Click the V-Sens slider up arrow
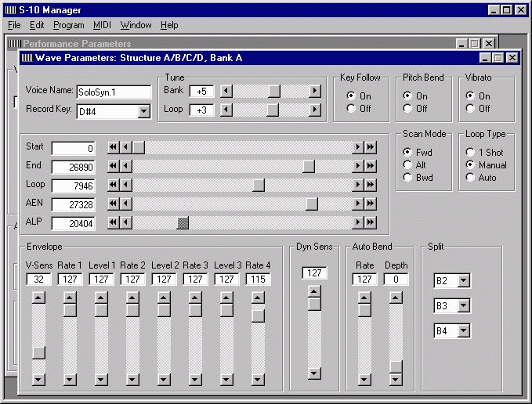This screenshot has height=404, width=532. [38, 298]
